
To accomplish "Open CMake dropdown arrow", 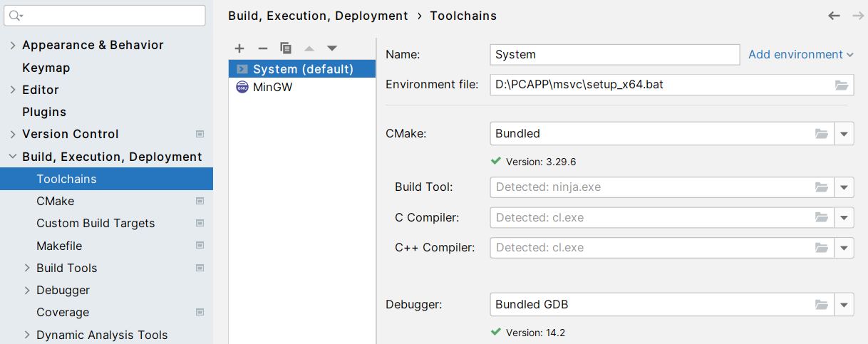I will tap(844, 133).
